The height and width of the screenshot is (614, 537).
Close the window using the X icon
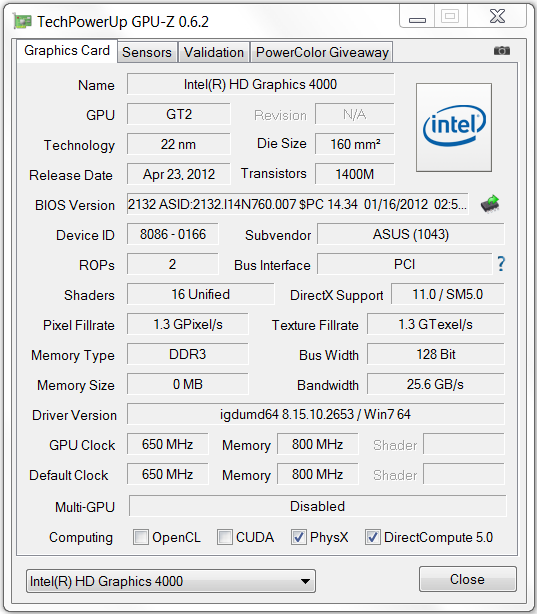point(497,16)
